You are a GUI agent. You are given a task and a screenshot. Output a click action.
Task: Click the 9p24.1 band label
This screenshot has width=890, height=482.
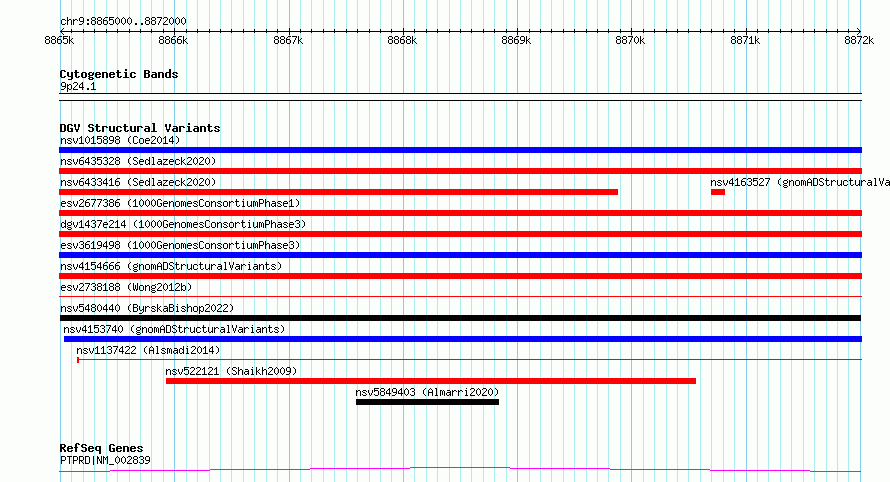(78, 86)
